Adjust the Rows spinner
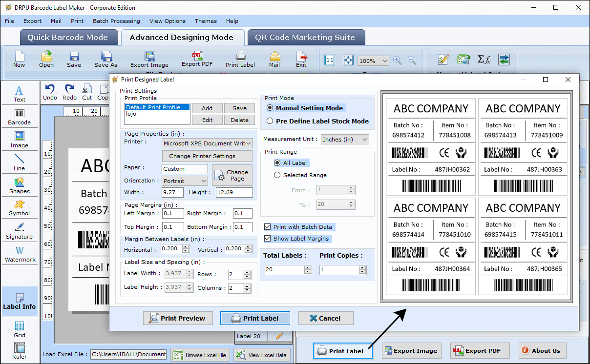The width and height of the screenshot is (590, 364). pyautogui.click(x=247, y=275)
